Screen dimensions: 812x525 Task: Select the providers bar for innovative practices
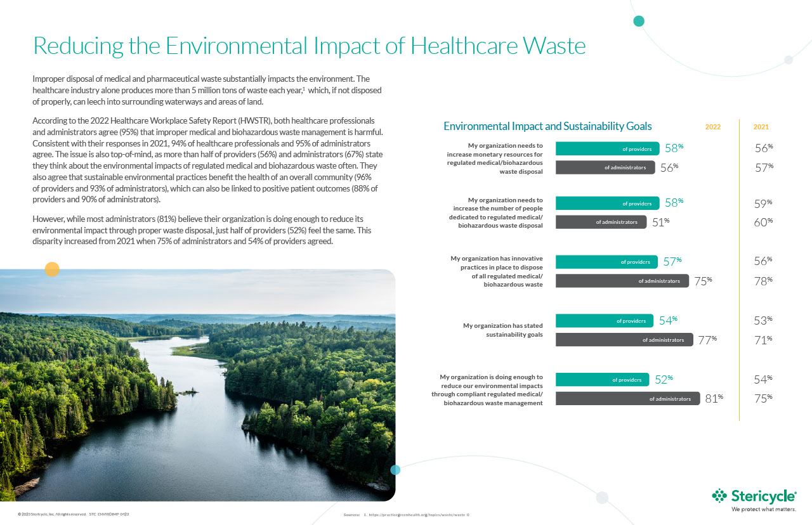click(606, 262)
